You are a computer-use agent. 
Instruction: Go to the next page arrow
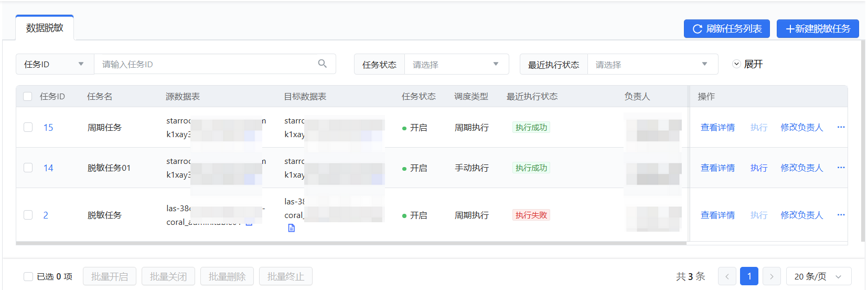pyautogui.click(x=771, y=276)
